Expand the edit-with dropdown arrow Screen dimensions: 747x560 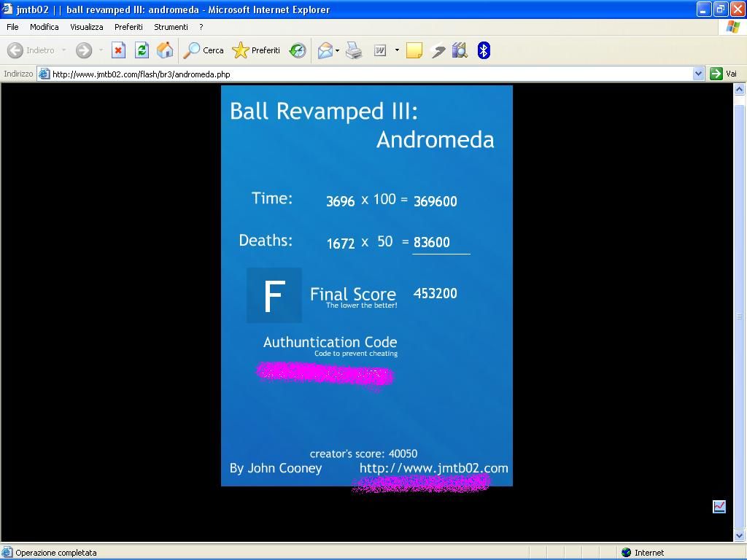click(x=397, y=50)
